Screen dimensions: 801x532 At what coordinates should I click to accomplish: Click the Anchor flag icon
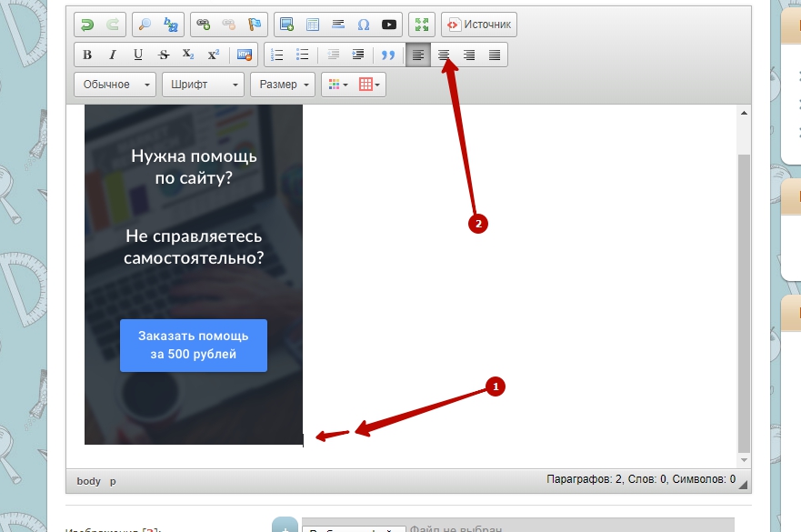254,25
